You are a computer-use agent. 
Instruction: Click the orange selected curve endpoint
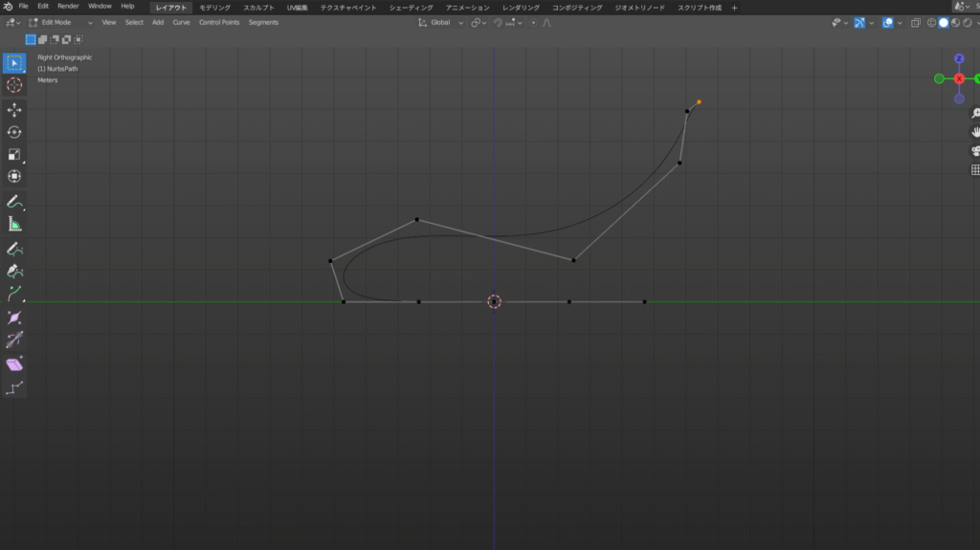pos(699,101)
